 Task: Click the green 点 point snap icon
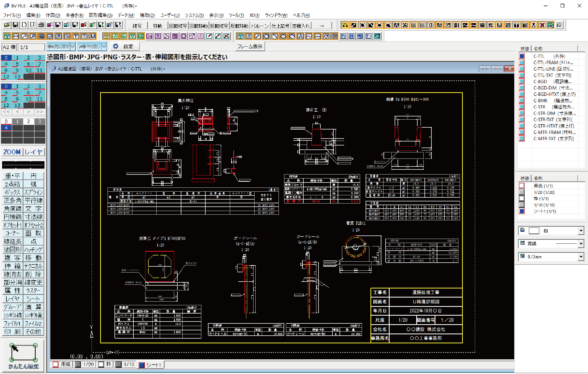115,36
